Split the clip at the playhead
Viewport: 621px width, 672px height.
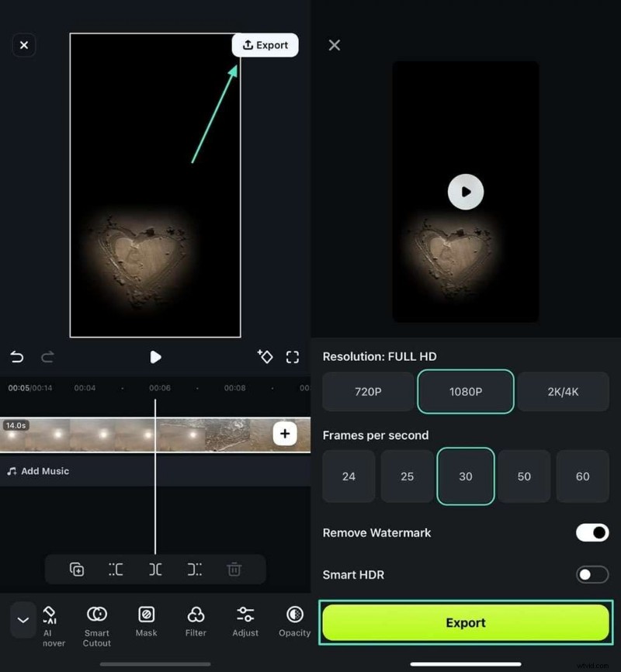click(154, 569)
